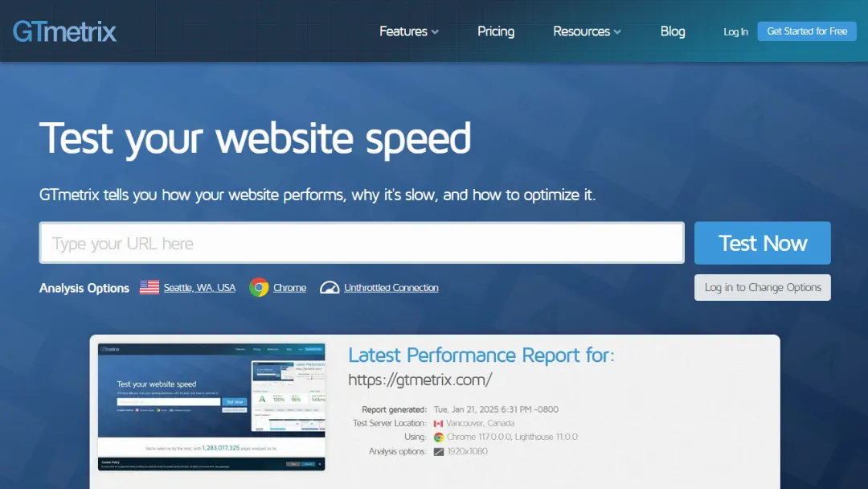The width and height of the screenshot is (868, 489).
Task: Open the latest performance report thumbnail
Action: 211,407
